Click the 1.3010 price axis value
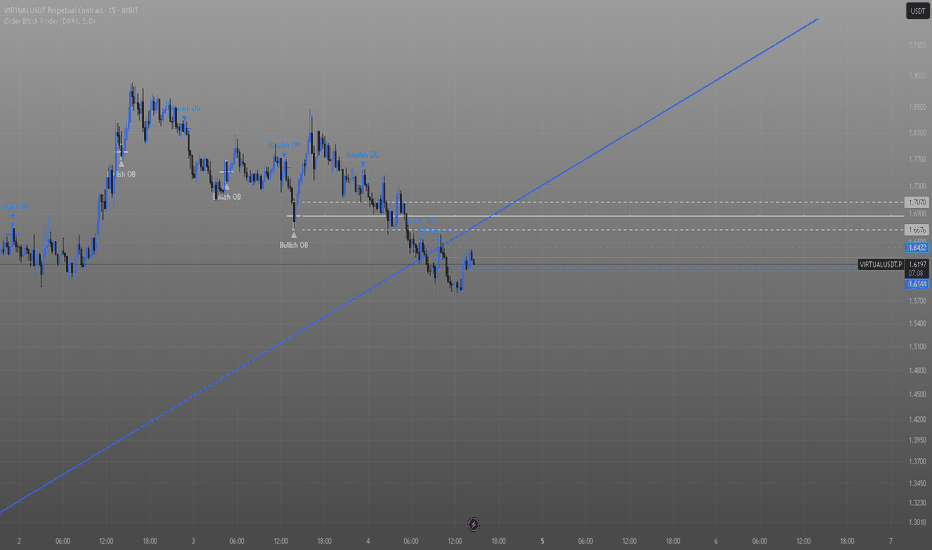Screen dimensions: 932x550 917,522
